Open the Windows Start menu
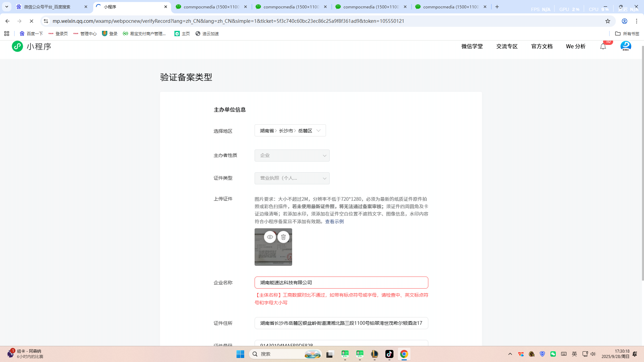This screenshot has width=644, height=362. (240, 354)
